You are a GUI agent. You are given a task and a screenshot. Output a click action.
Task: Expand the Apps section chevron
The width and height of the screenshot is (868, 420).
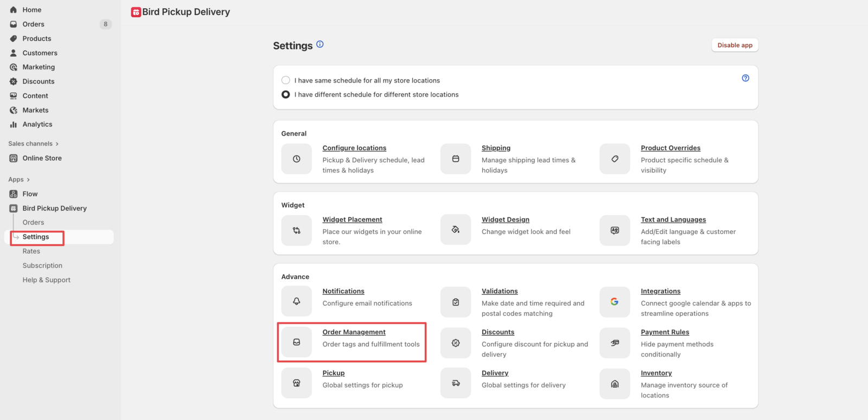pyautogui.click(x=28, y=180)
